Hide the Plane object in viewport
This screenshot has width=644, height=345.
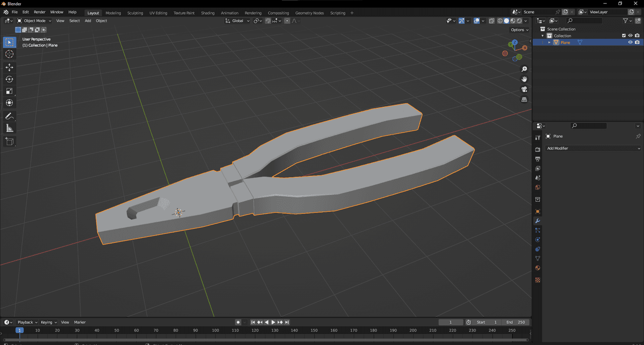click(x=630, y=42)
